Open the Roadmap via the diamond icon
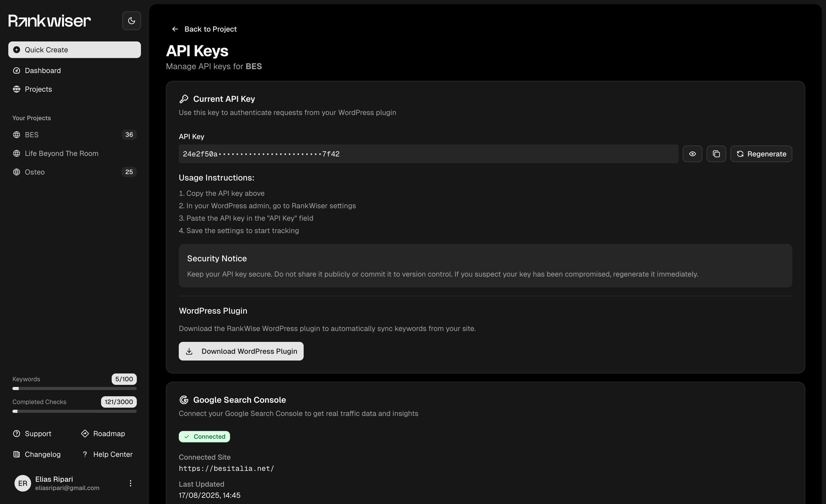This screenshot has width=826, height=504. 84,433
